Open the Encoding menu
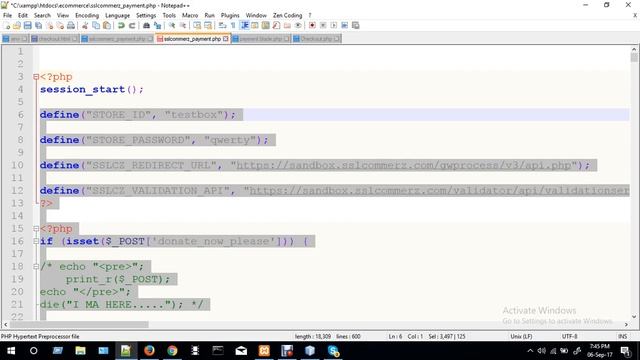The width and height of the screenshot is (640, 360). point(87,15)
